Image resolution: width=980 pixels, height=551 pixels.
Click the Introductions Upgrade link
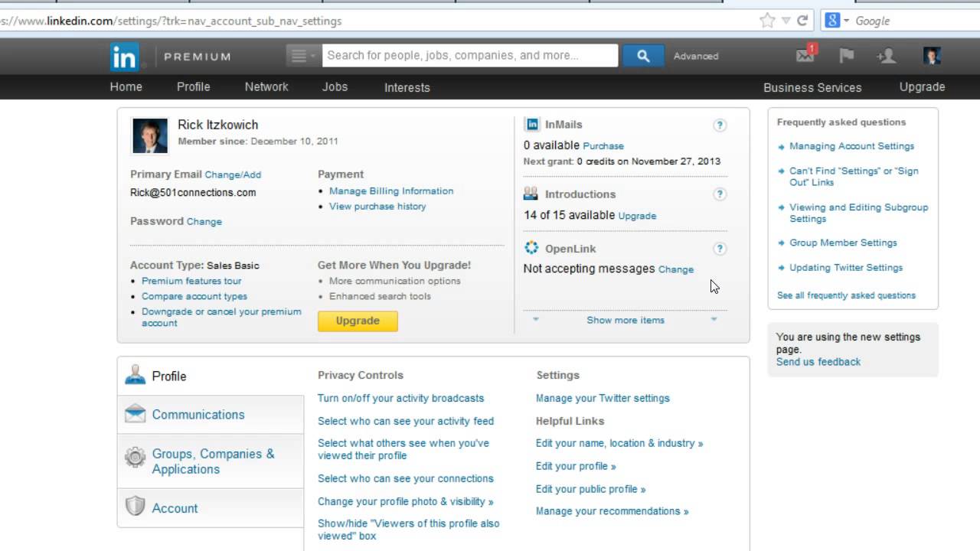point(637,216)
